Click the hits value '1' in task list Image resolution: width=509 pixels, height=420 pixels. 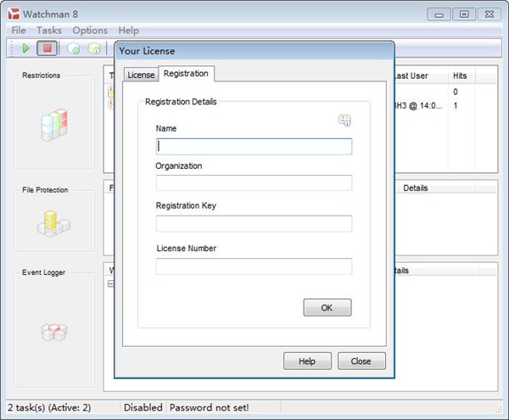[x=456, y=105]
